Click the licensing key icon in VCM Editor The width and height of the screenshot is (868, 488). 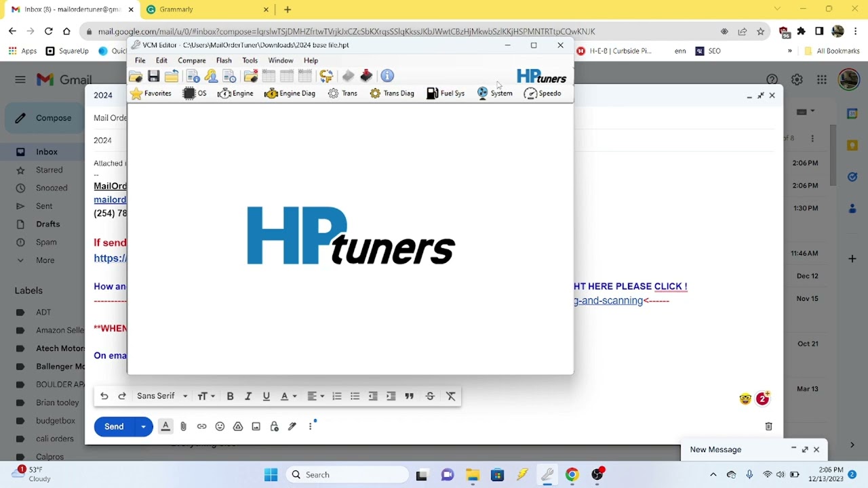coord(211,76)
